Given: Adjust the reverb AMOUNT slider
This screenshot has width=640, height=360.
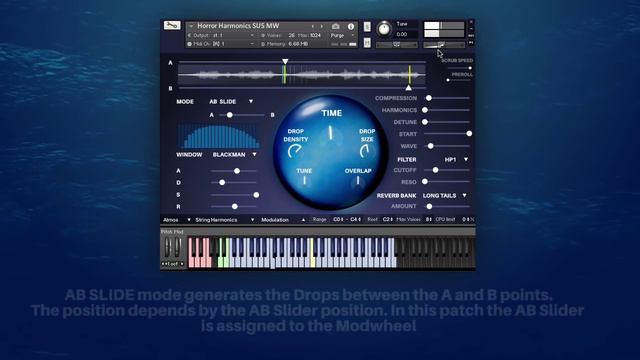Looking at the screenshot, I should click(447, 207).
